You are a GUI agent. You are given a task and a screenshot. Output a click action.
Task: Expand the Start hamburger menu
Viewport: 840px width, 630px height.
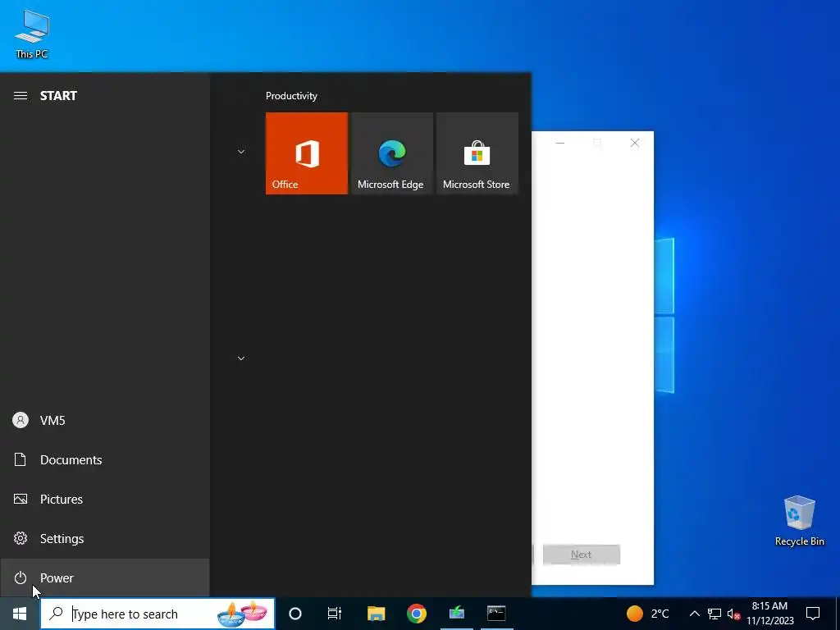pos(21,96)
